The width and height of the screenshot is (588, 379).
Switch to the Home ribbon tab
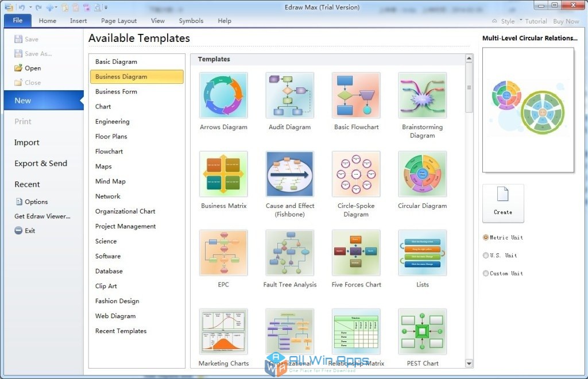47,21
